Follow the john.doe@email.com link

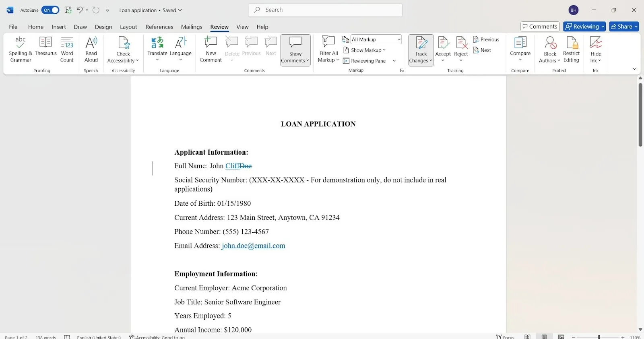pos(254,246)
